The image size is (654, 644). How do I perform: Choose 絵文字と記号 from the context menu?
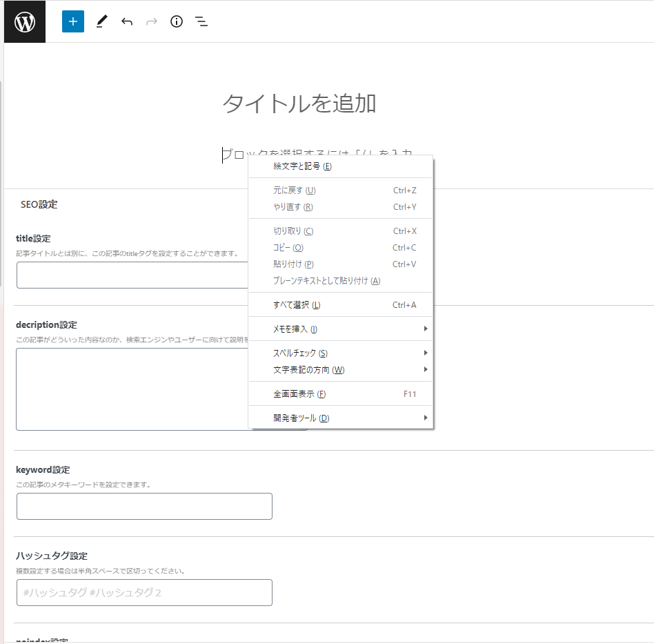341,166
